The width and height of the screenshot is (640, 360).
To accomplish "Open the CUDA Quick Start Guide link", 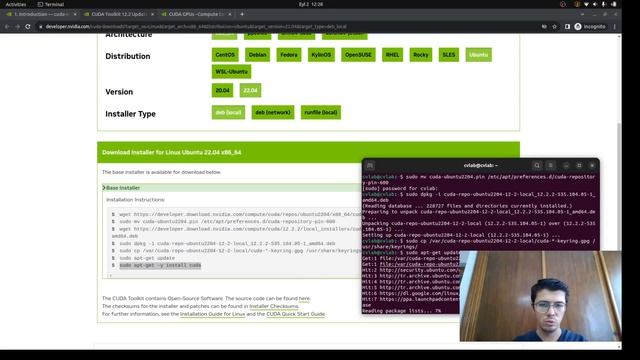I will click(296, 314).
